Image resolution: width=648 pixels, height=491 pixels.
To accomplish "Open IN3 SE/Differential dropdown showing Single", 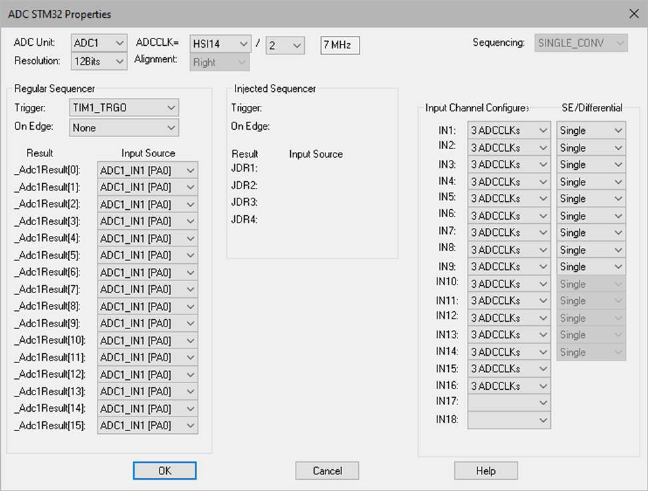I will (591, 164).
